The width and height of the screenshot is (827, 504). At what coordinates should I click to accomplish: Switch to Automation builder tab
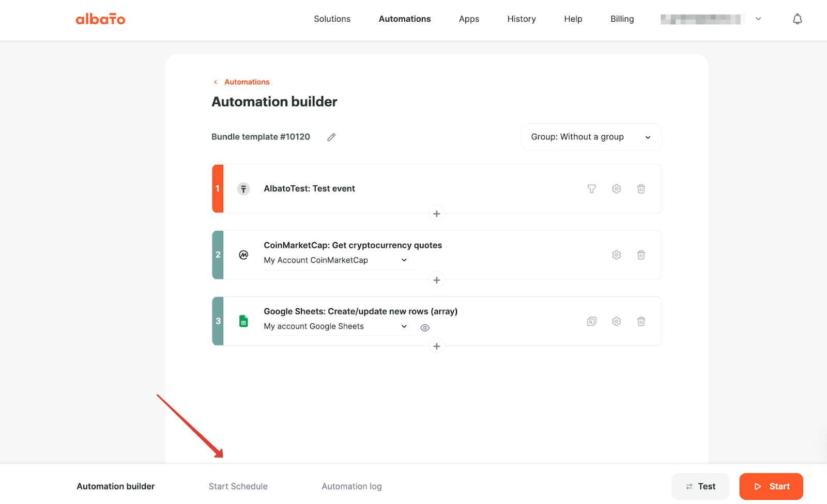[116, 486]
